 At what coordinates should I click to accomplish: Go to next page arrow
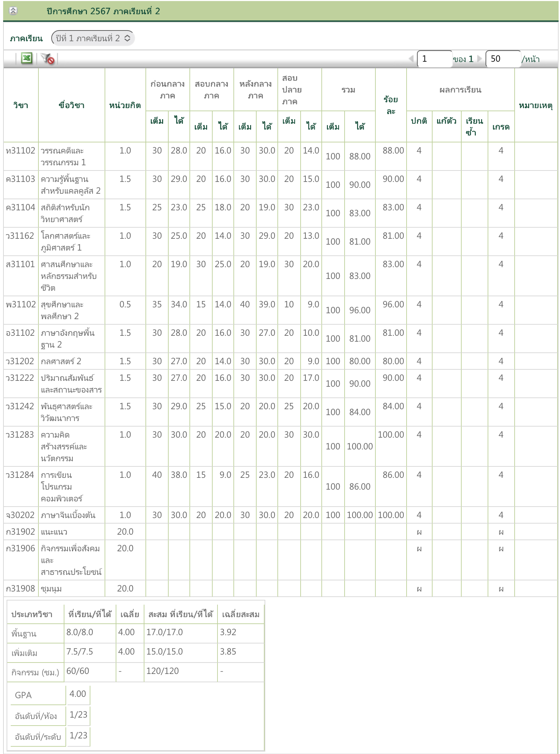point(480,59)
